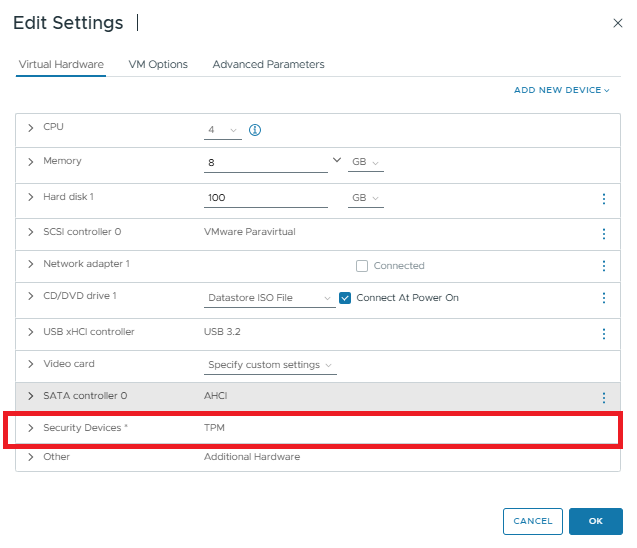Open the Datastore ISO File dropdown

click(269, 298)
